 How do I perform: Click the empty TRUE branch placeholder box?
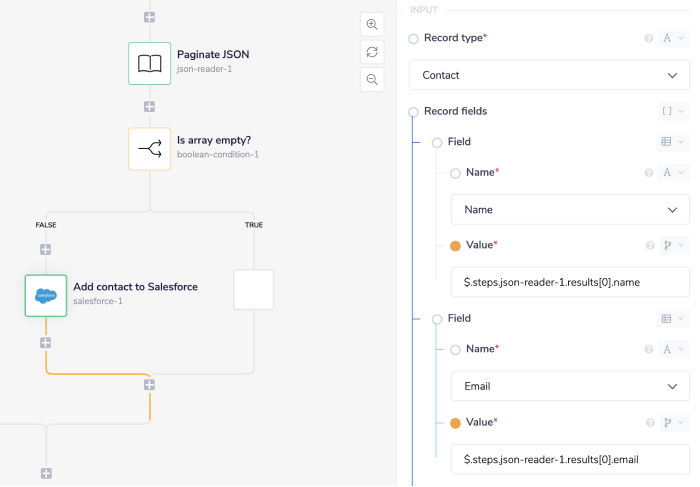[254, 289]
